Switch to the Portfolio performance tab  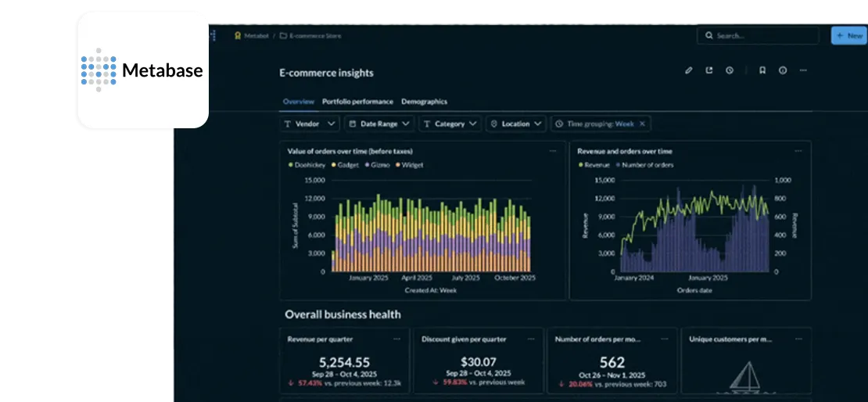pyautogui.click(x=357, y=102)
